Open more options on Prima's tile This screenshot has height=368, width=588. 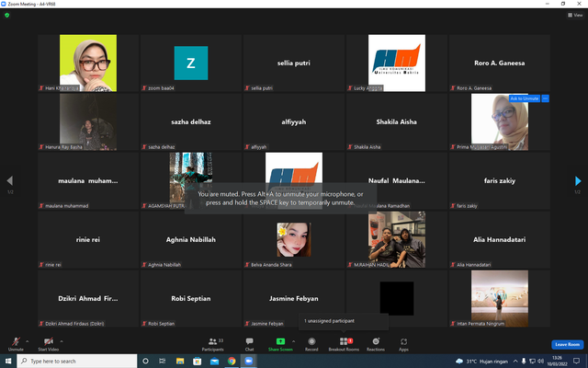click(x=545, y=98)
